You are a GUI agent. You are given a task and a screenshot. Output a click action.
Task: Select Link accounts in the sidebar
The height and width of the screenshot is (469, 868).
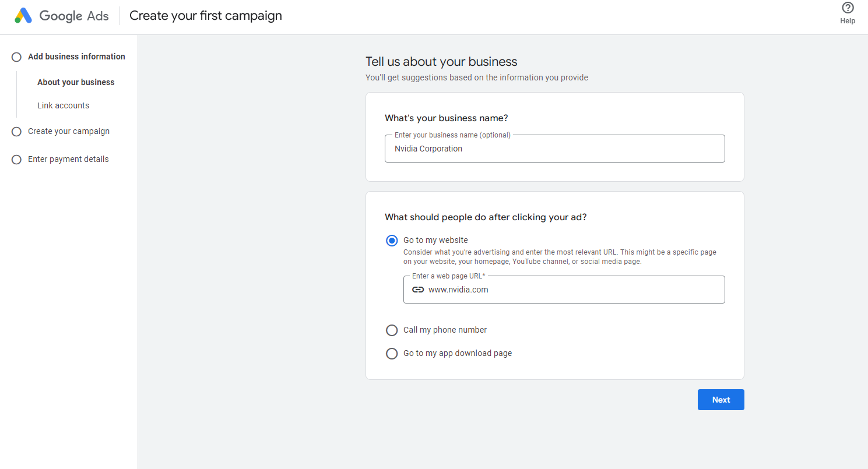pos(63,105)
